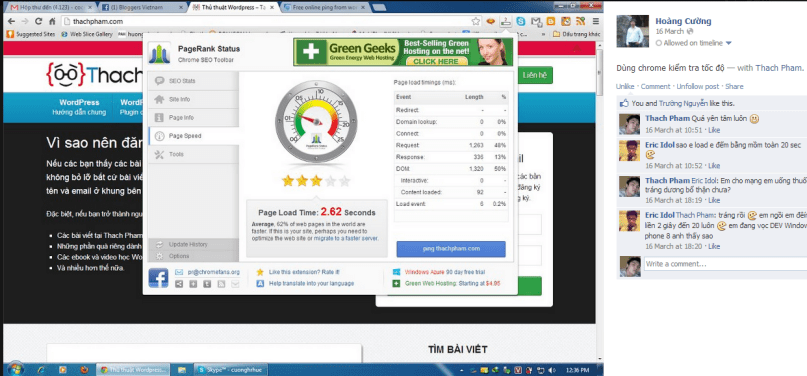The width and height of the screenshot is (807, 376).
Task: Open the Skype extension icon in Chrome toolbar
Action: pyautogui.click(x=521, y=22)
